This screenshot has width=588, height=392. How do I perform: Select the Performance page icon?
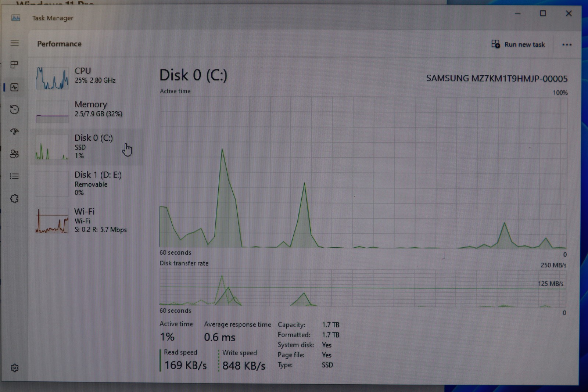(14, 87)
